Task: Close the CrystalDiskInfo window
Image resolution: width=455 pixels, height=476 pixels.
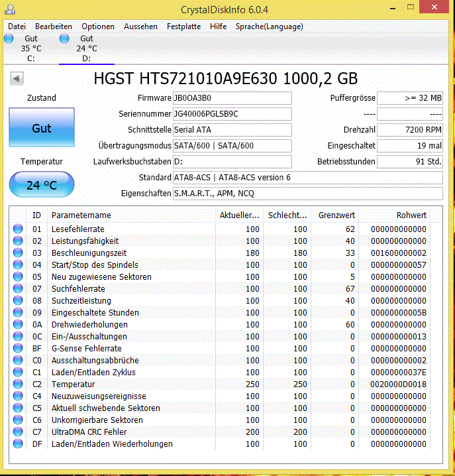Action: [x=434, y=7]
